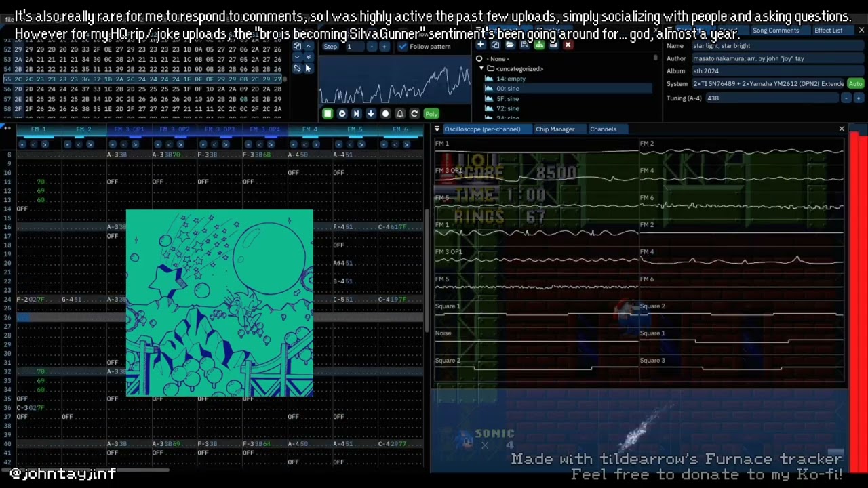Screen dimensions: 868x488
Task: Click the play-from-cursor button next to play
Action: pos(356,114)
